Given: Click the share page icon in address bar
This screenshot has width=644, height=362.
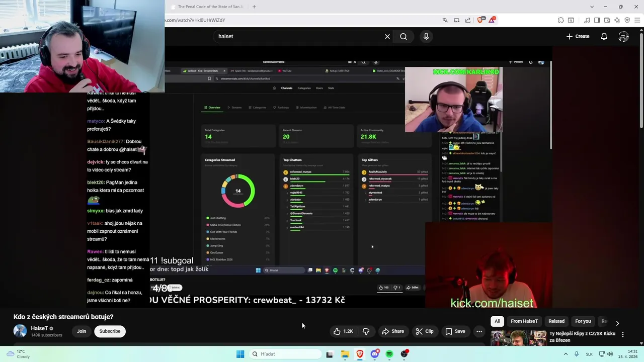Looking at the screenshot, I should [x=468, y=20].
